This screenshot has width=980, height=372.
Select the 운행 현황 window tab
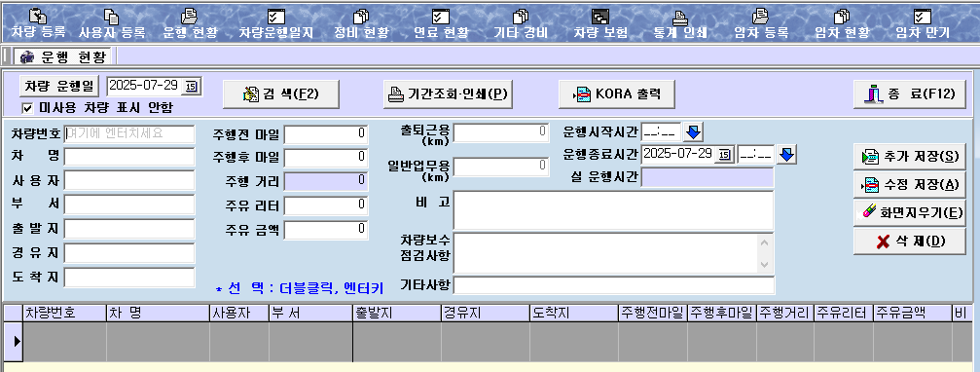(63, 56)
